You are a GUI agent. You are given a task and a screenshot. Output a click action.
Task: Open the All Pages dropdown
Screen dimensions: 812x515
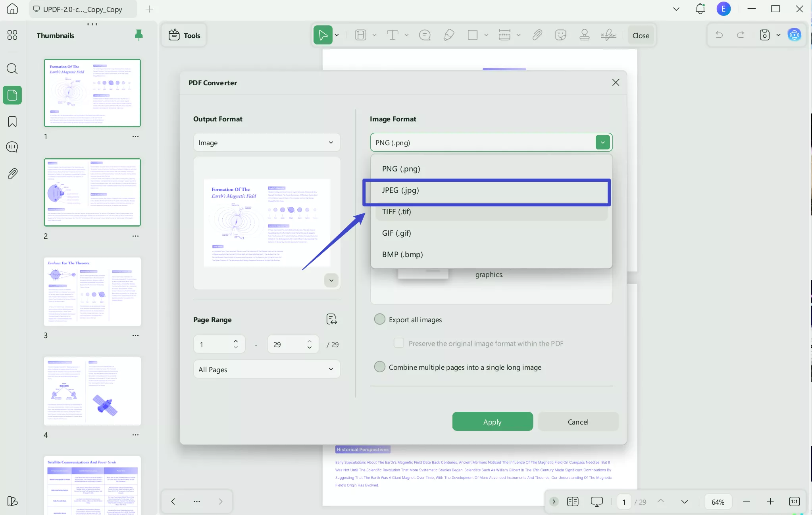(x=266, y=369)
